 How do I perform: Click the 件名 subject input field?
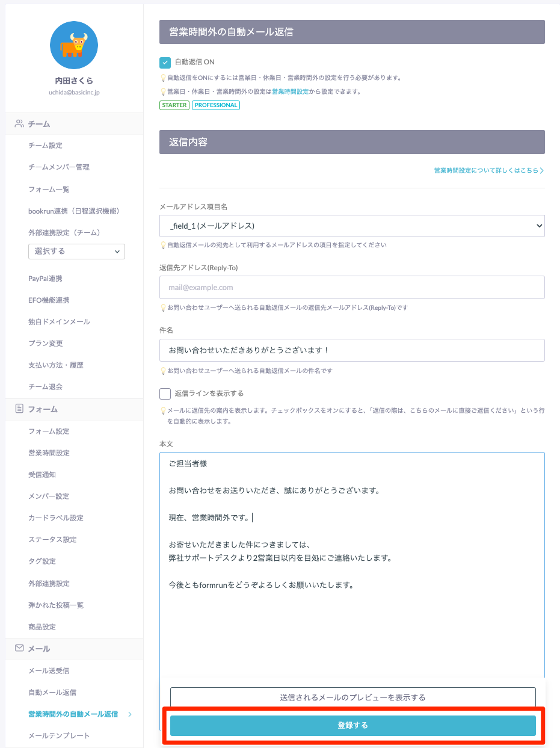coord(352,350)
